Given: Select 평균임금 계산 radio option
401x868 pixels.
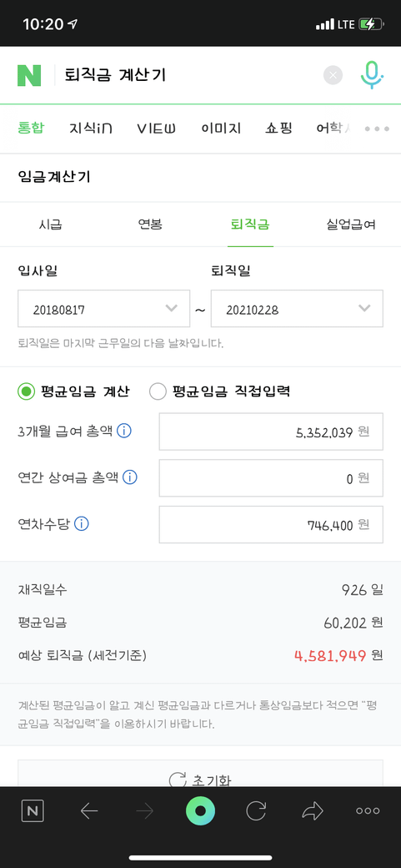Looking at the screenshot, I should [73, 392].
